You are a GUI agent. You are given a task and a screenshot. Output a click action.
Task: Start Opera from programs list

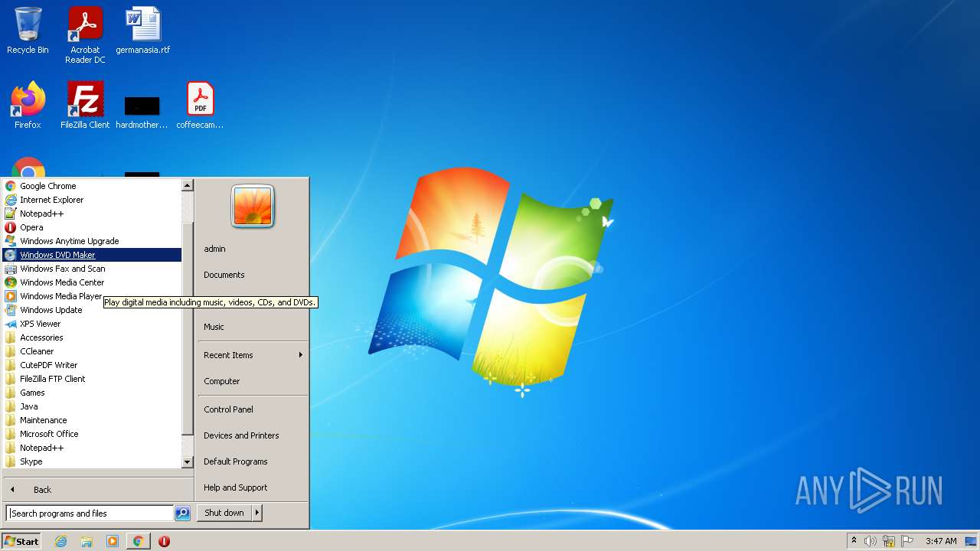coord(92,227)
